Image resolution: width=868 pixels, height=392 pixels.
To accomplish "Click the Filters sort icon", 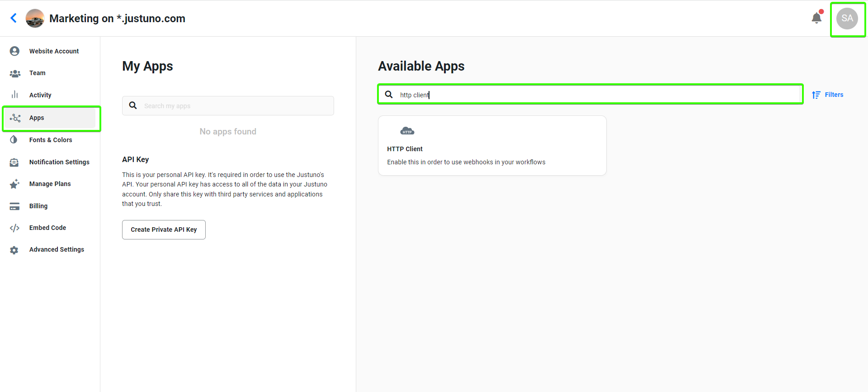I will click(816, 95).
